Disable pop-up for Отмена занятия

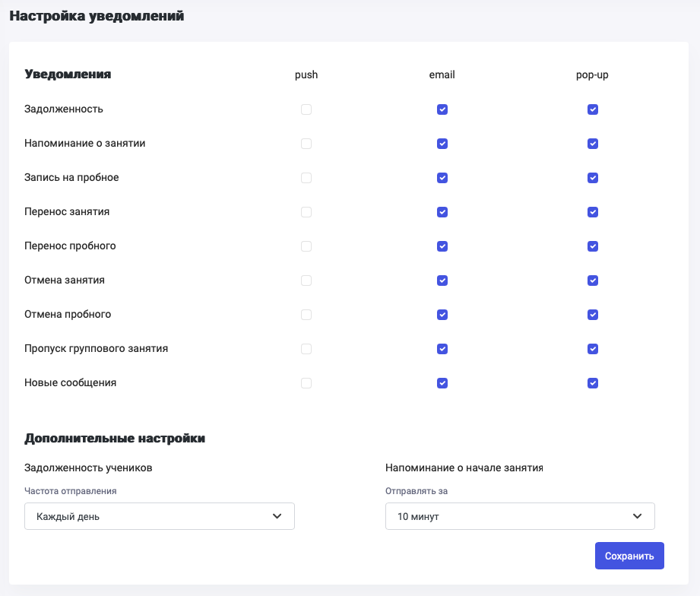tap(593, 281)
